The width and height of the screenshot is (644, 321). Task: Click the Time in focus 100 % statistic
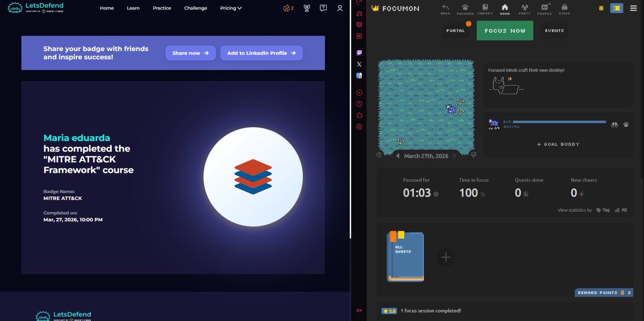[474, 188]
